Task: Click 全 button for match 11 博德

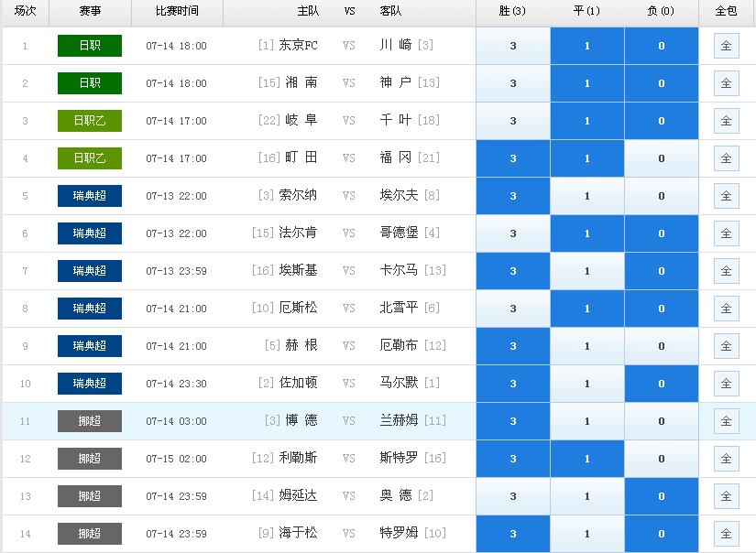Action: pyautogui.click(x=726, y=421)
